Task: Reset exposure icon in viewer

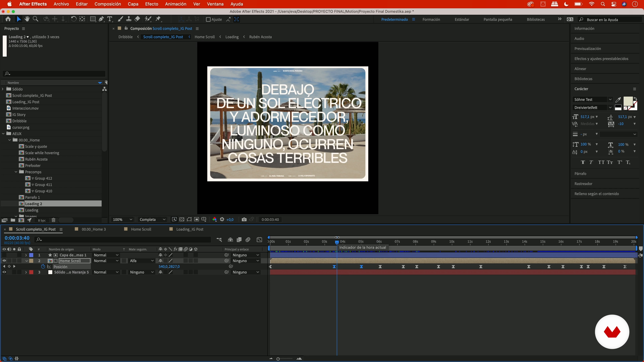Action: [x=222, y=219]
